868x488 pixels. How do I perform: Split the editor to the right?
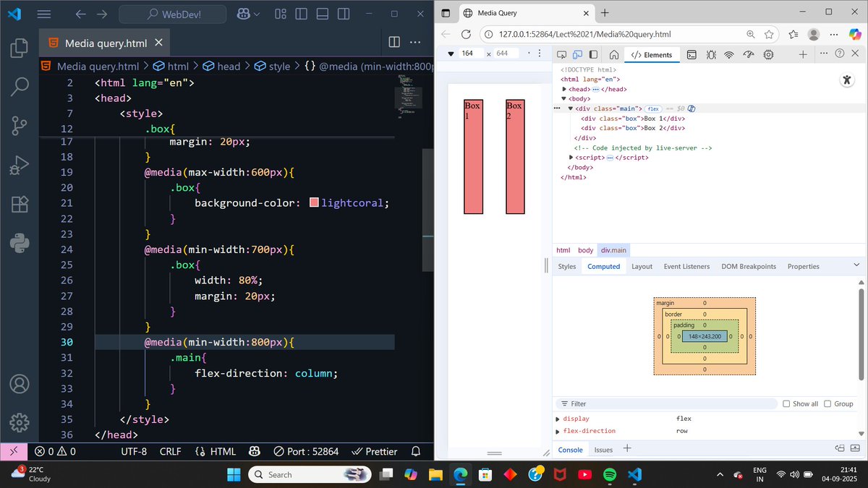pos(394,43)
